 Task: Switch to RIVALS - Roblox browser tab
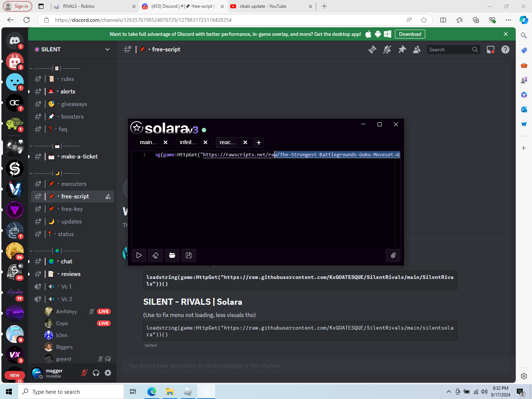(95, 6)
